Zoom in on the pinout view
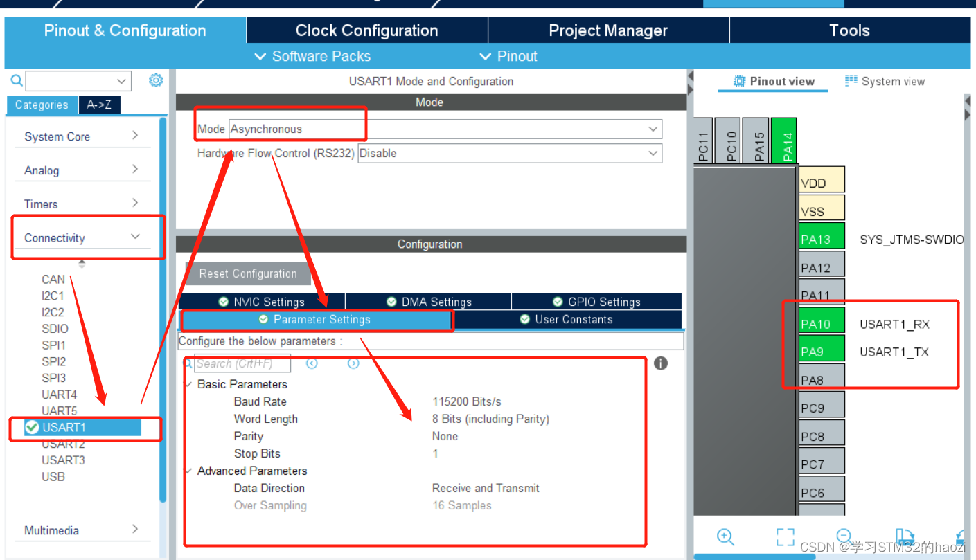 (725, 536)
